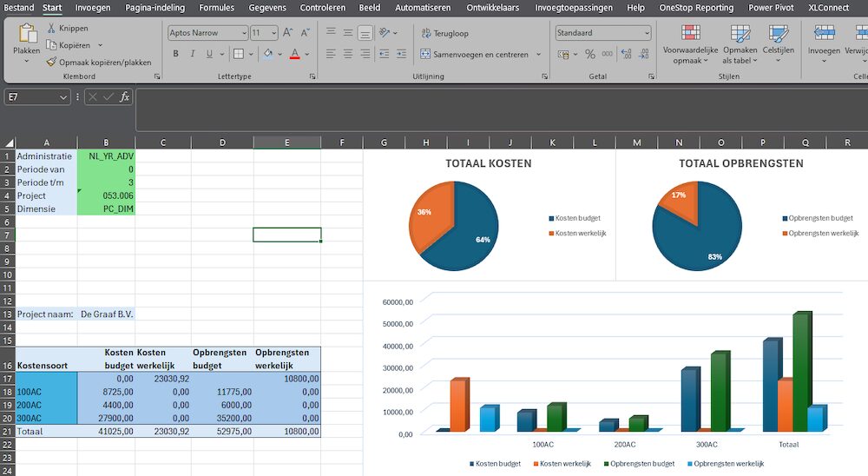Image resolution: width=868 pixels, height=476 pixels.
Task: Open the Standaard number format dropdown
Action: coord(647,33)
